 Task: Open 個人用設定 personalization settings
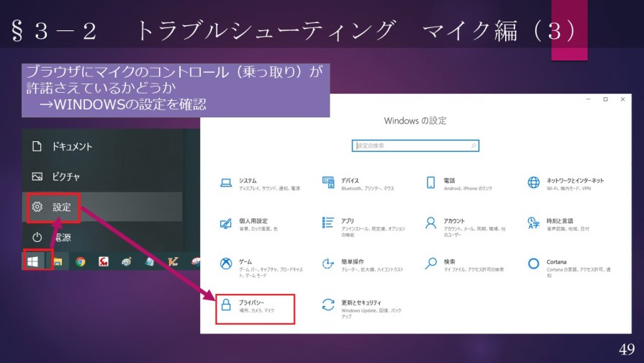pos(253,221)
